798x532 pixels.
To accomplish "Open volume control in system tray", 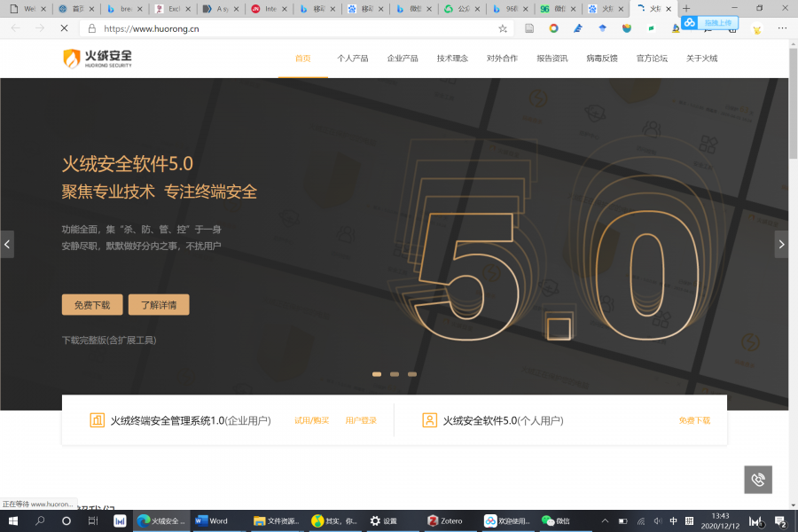I will (658, 520).
